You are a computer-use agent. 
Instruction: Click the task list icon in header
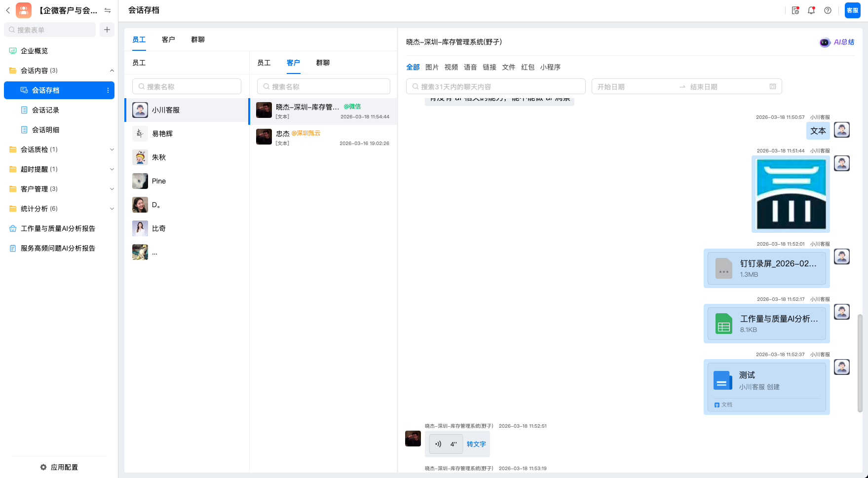pyautogui.click(x=795, y=10)
